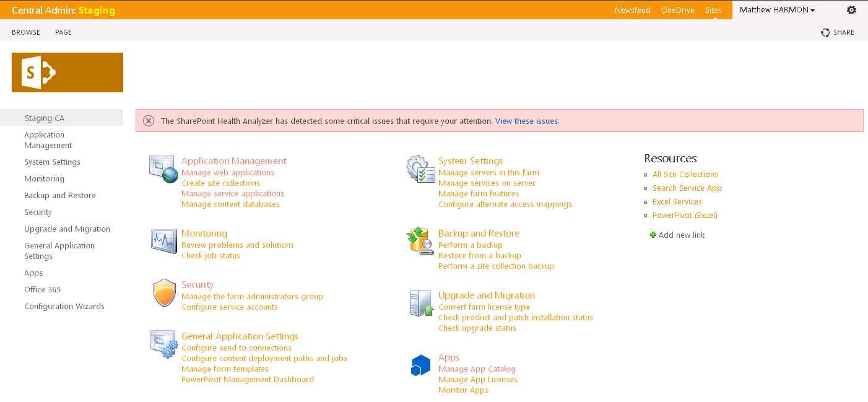Click the SHARE button

[844, 32]
